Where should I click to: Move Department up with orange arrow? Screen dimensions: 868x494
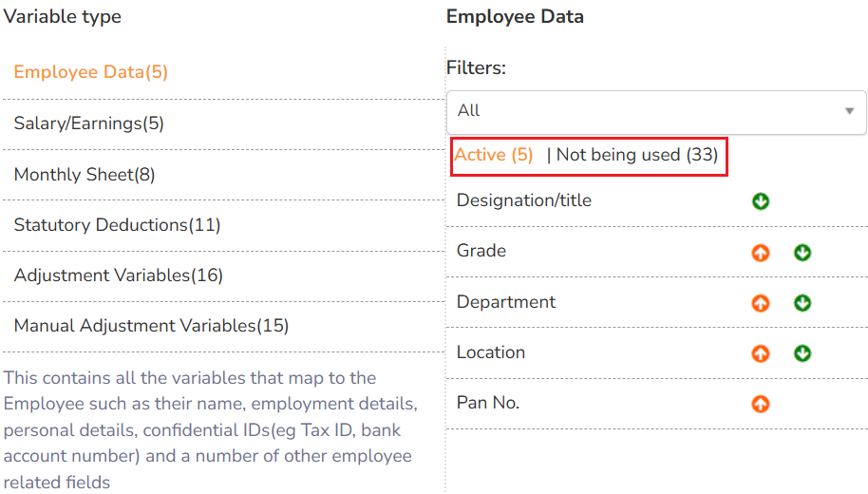point(761,303)
